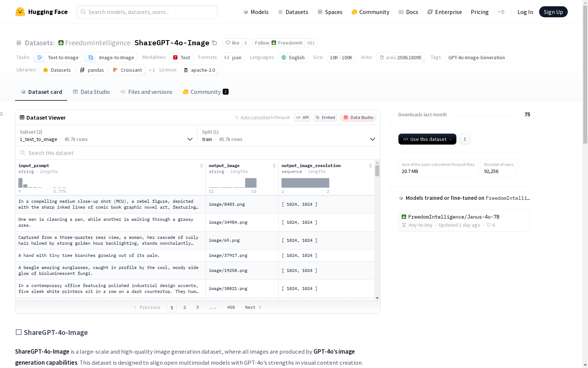
Task: Click the heart like button
Action: [x=232, y=43]
